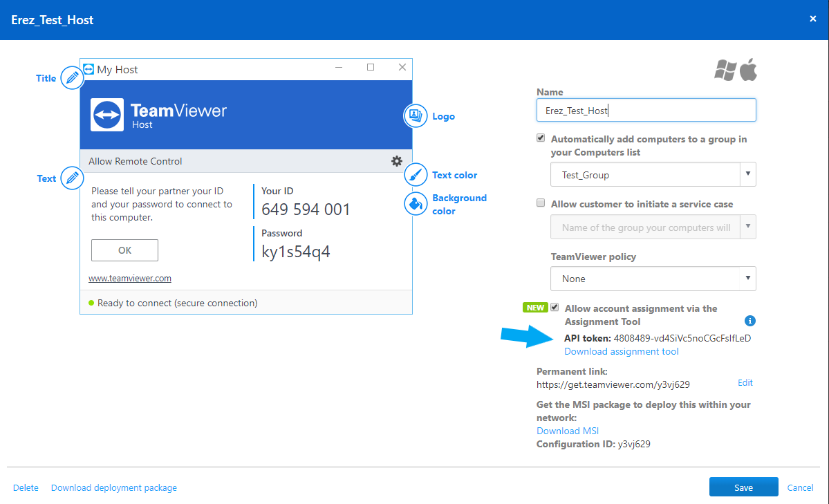The image size is (829, 504).
Task: Edit the Title using the pencil icon
Action: click(71, 77)
